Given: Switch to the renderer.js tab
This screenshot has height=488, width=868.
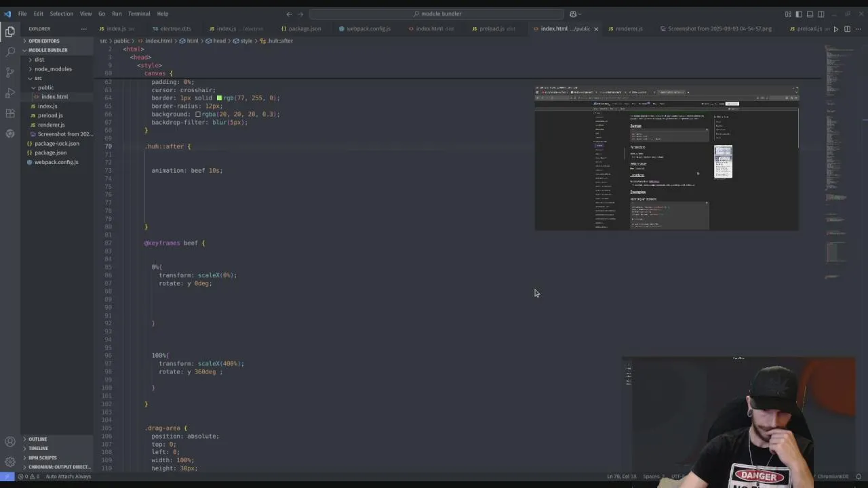Looking at the screenshot, I should (x=625, y=28).
